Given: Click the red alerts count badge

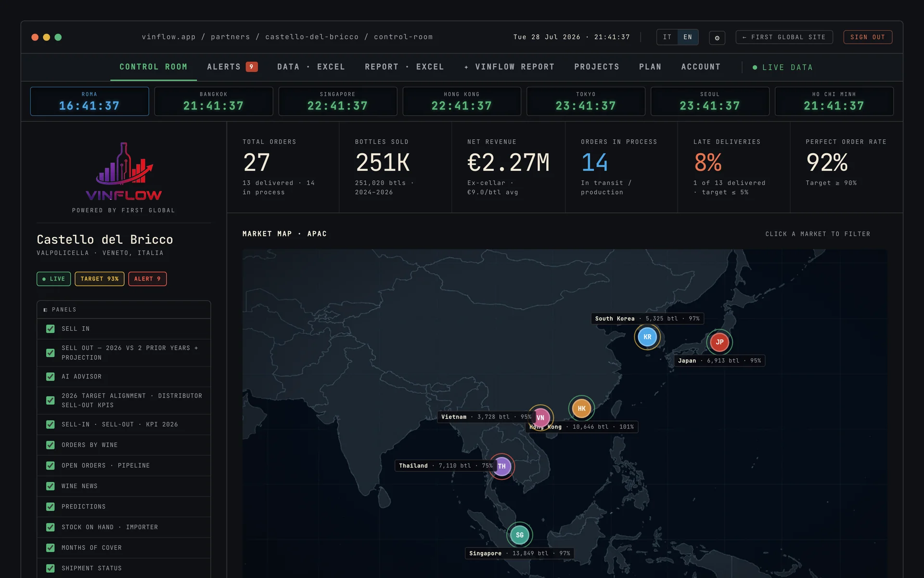Looking at the screenshot, I should 252,67.
